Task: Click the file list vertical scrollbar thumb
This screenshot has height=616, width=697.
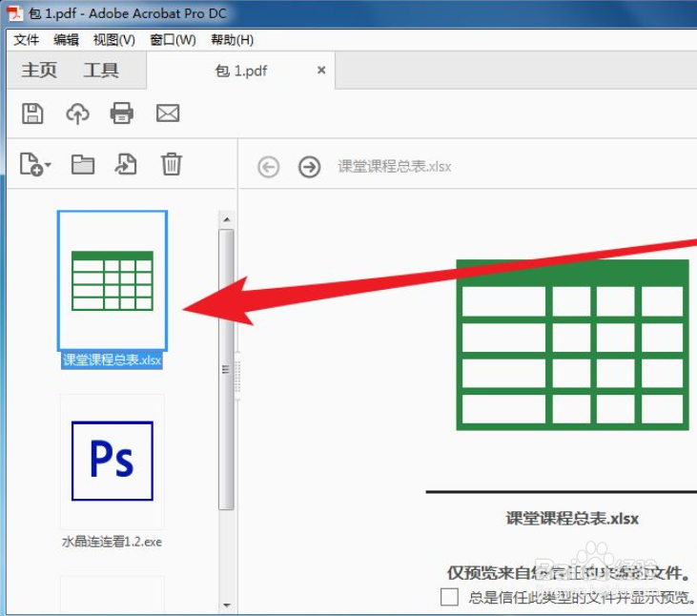Action: pos(226,369)
